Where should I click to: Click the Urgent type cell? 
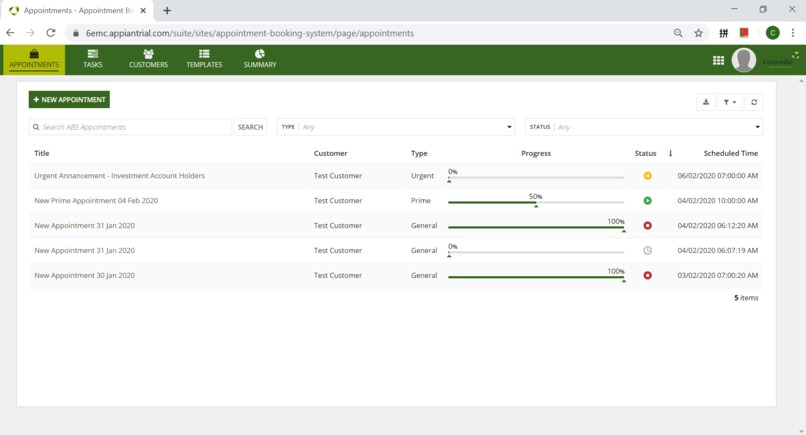click(422, 176)
